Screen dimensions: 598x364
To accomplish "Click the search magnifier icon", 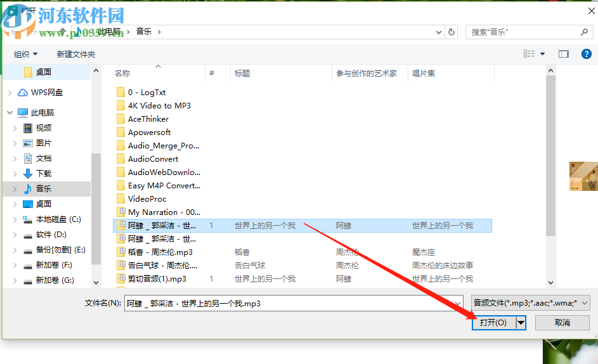I will click(x=584, y=32).
